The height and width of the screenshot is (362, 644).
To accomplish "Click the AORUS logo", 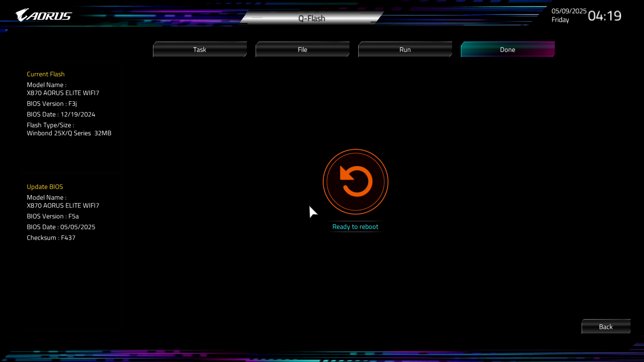I will pos(44,15).
